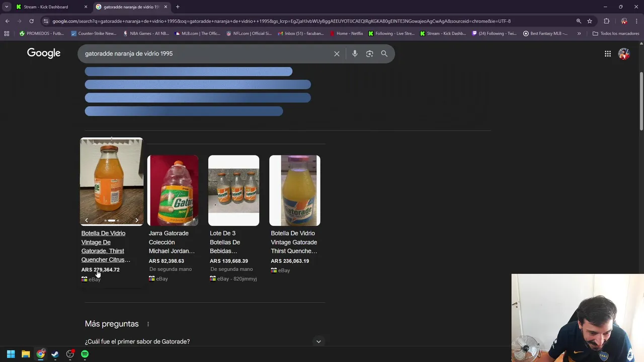Click the magnifier search button
Image resolution: width=644 pixels, height=362 pixels.
[384, 54]
